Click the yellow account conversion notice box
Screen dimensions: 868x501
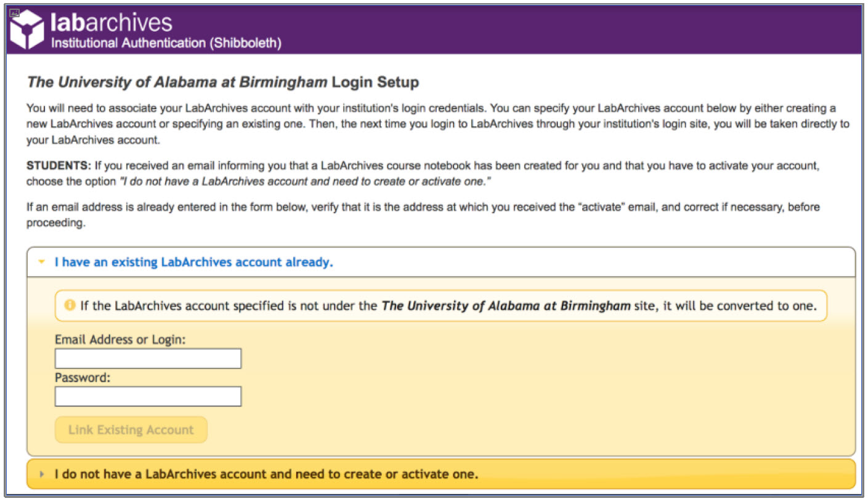coord(440,306)
